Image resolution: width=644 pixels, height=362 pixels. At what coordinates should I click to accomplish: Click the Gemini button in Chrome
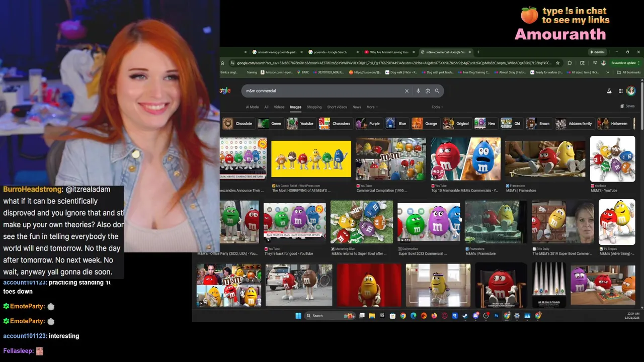click(597, 52)
